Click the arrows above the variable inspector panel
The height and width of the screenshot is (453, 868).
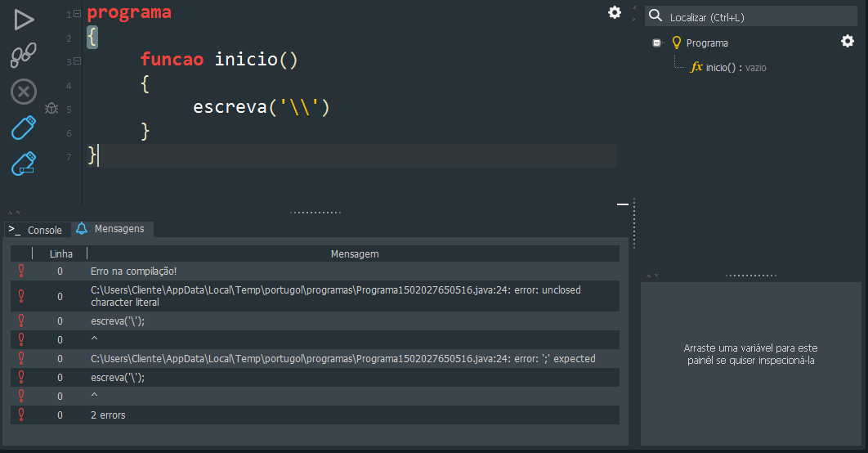(x=653, y=276)
